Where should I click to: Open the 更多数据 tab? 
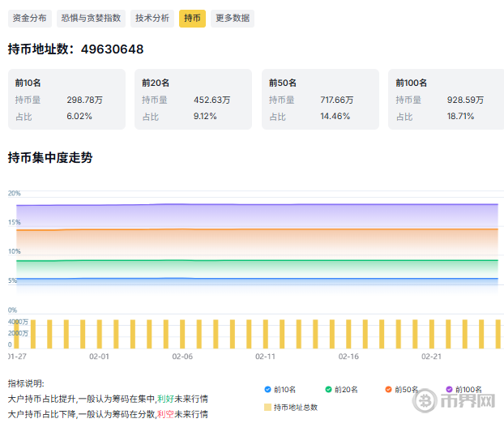(x=233, y=19)
